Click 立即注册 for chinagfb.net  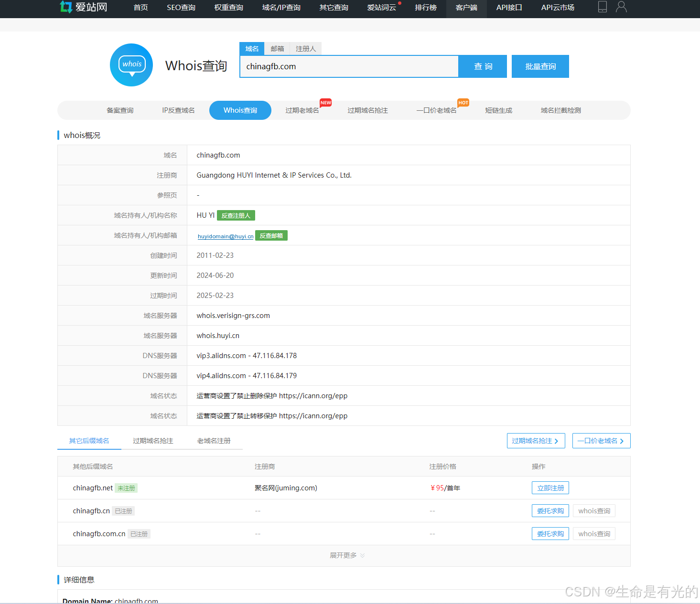(550, 488)
